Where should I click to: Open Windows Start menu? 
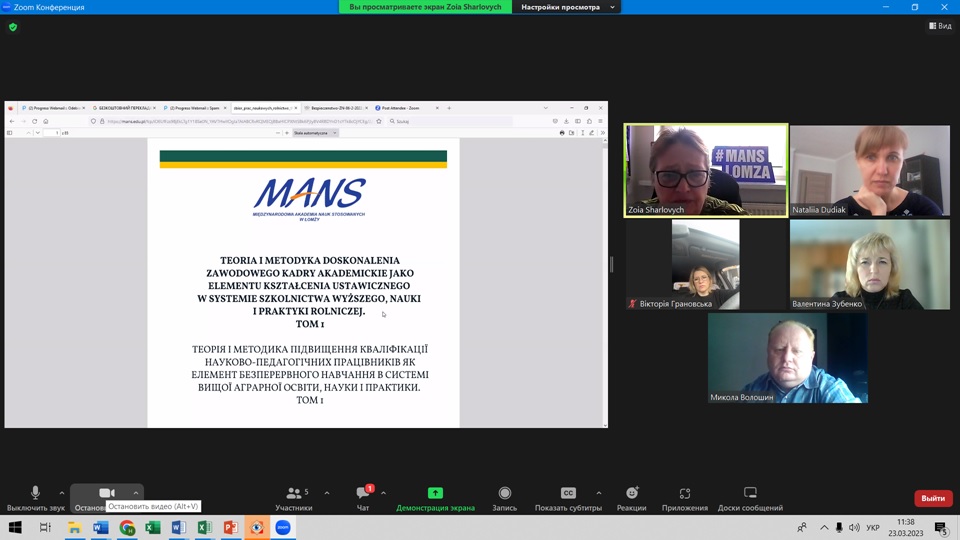click(15, 527)
